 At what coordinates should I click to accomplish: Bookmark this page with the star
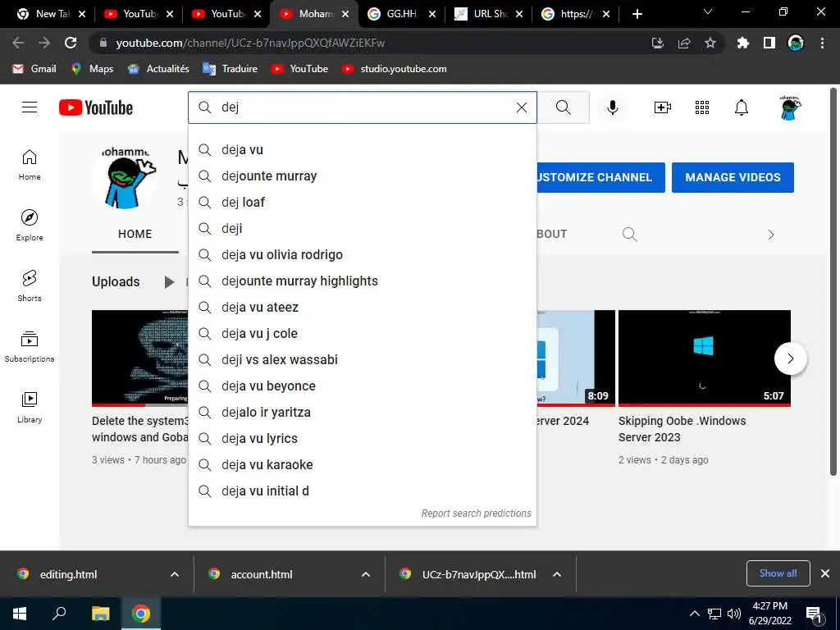pyautogui.click(x=710, y=43)
